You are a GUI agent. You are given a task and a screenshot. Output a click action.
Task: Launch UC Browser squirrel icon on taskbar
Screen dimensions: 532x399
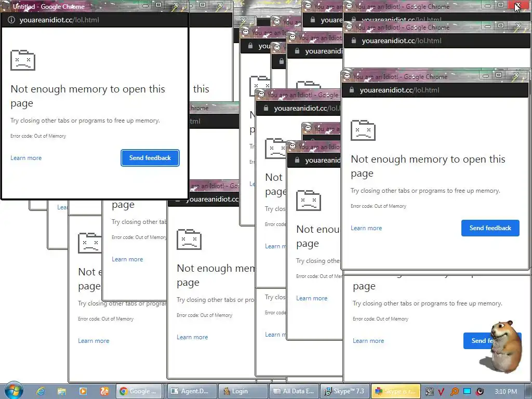[104, 391]
